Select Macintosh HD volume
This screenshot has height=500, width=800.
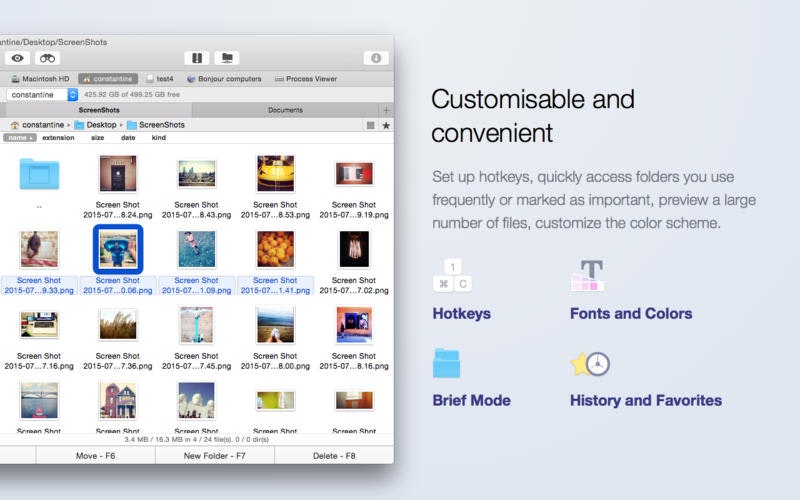click(40, 79)
